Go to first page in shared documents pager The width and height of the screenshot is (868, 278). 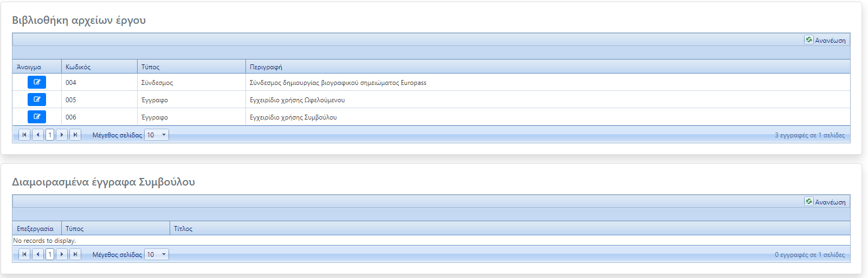24,254
